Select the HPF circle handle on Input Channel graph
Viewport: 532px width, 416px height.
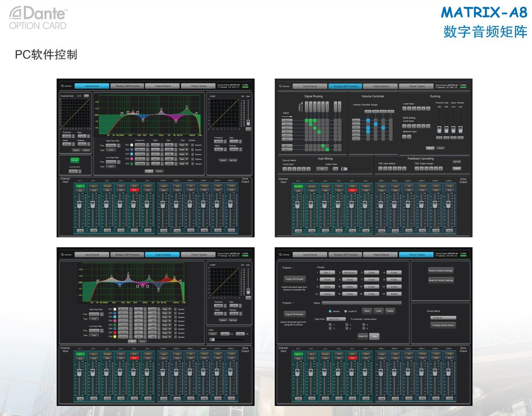tap(122, 115)
